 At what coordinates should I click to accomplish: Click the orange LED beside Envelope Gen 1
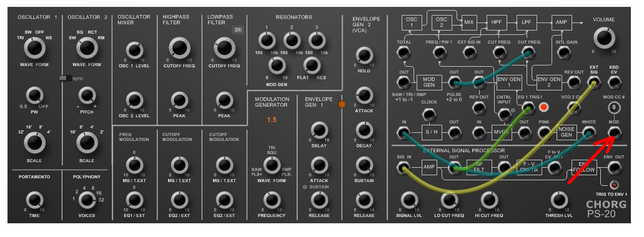tap(342, 104)
